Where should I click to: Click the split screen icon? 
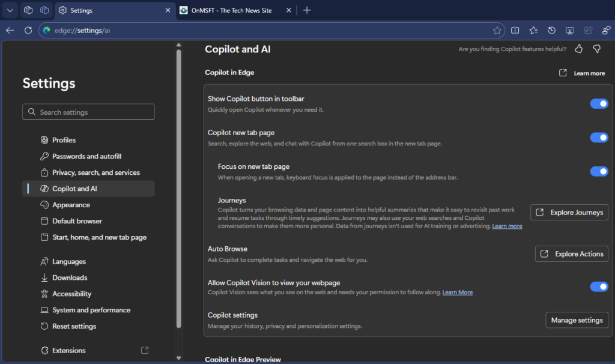click(x=515, y=30)
